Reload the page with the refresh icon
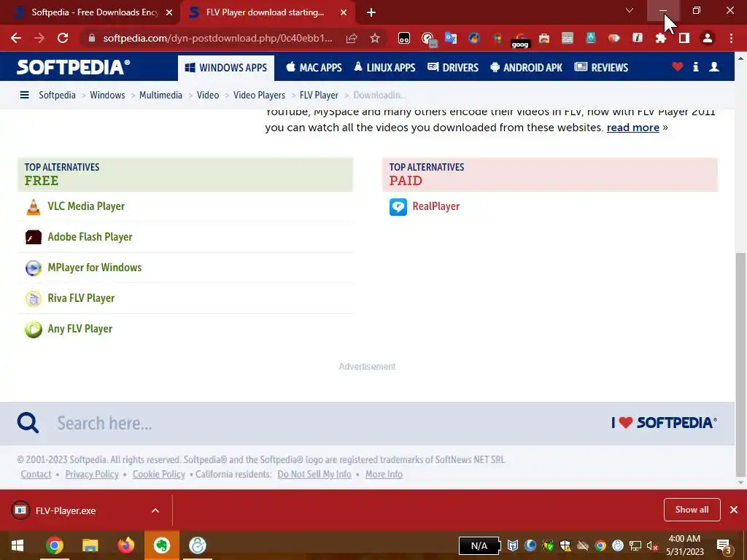 pos(63,38)
